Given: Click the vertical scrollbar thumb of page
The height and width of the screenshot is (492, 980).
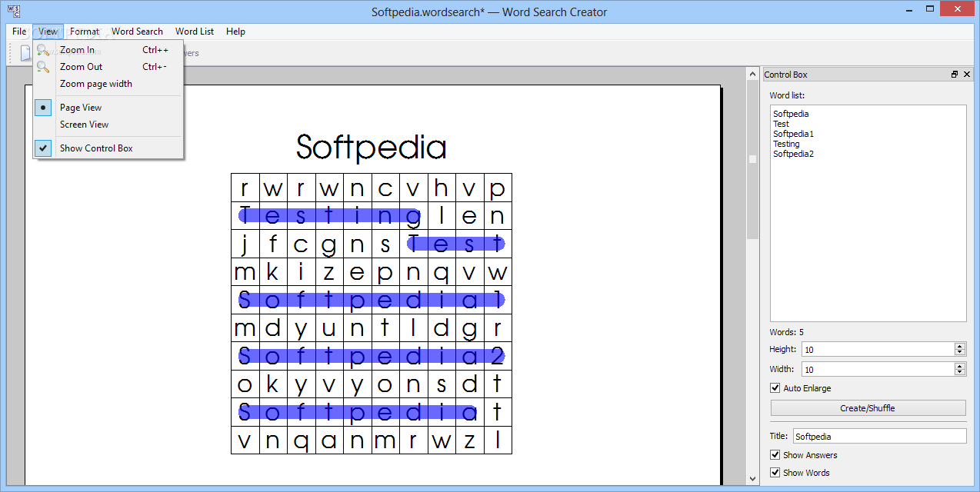Looking at the screenshot, I should (x=752, y=159).
